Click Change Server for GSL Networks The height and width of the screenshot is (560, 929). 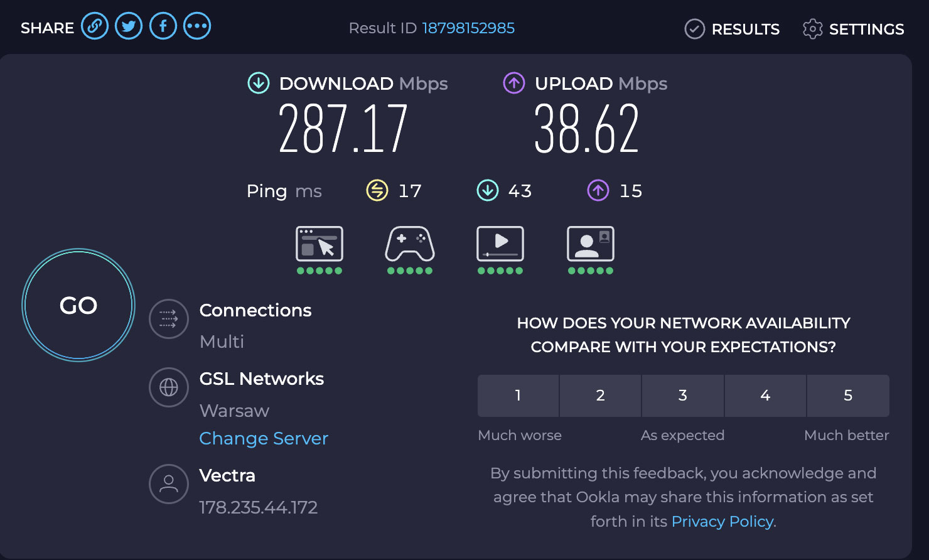click(x=264, y=438)
